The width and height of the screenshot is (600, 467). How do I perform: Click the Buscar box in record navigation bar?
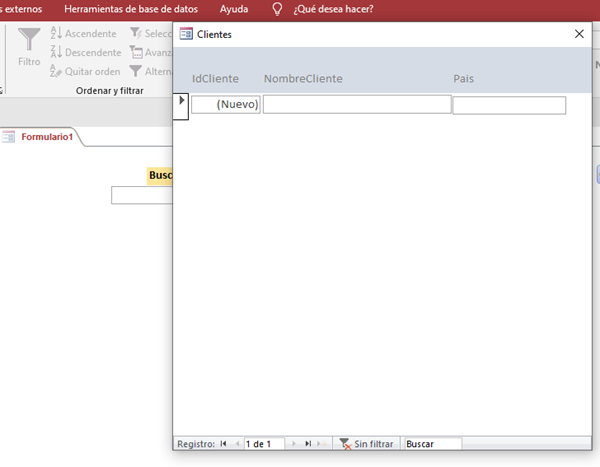coord(432,444)
